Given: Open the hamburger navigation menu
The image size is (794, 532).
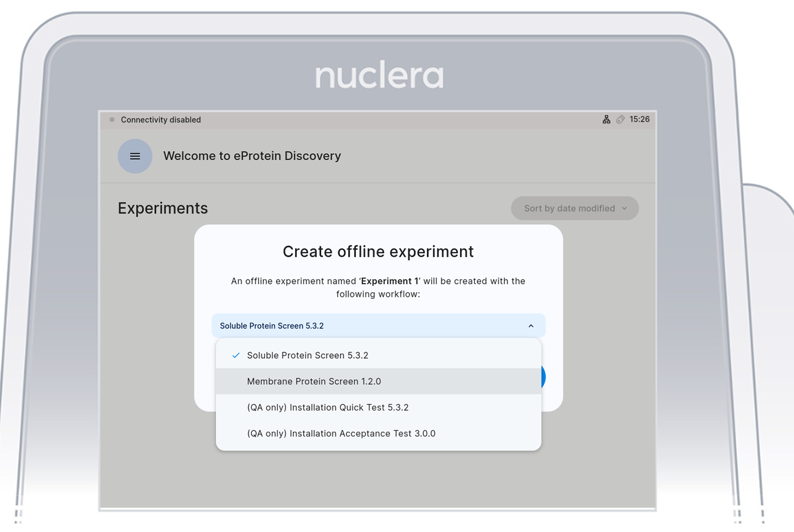Looking at the screenshot, I should (x=135, y=156).
